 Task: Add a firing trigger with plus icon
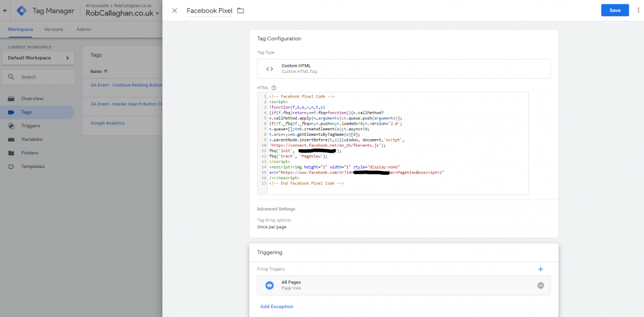pos(540,269)
